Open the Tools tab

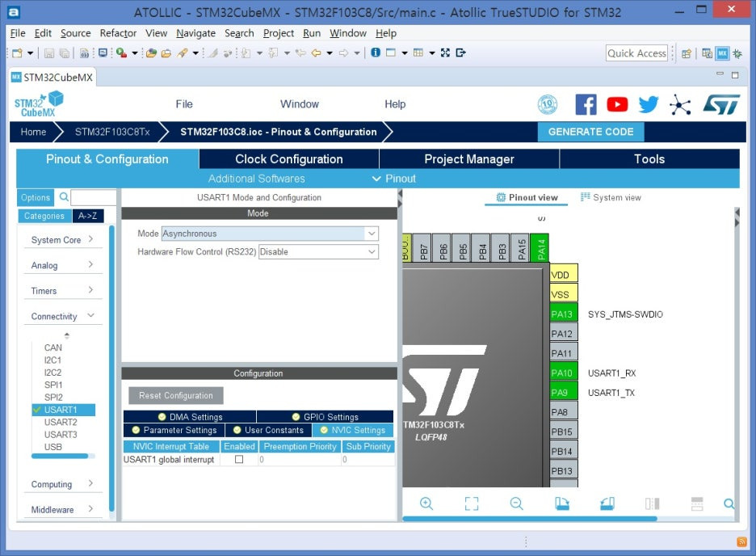(649, 159)
